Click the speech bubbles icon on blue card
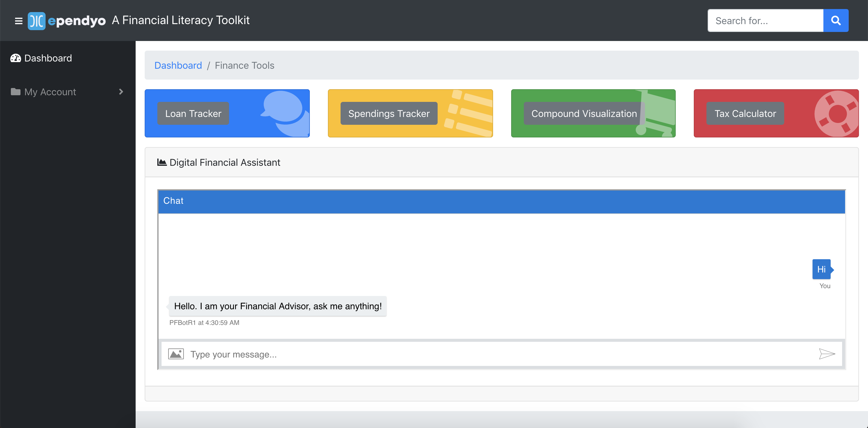Image resolution: width=868 pixels, height=428 pixels. [x=285, y=113]
